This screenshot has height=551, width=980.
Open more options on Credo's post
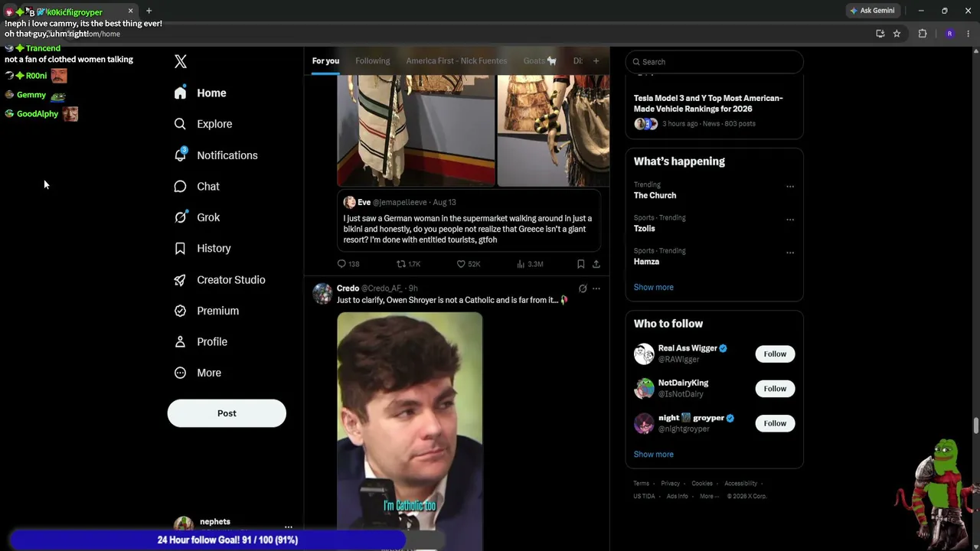pyautogui.click(x=596, y=289)
